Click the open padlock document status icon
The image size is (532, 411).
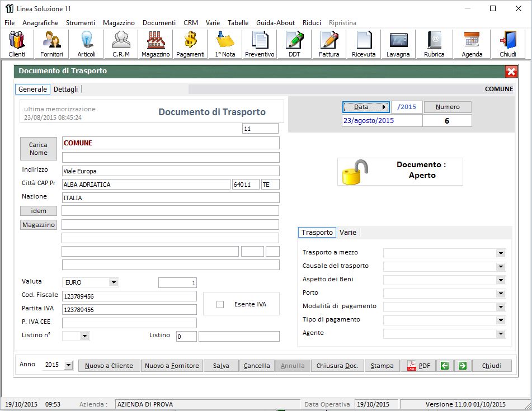tap(355, 172)
